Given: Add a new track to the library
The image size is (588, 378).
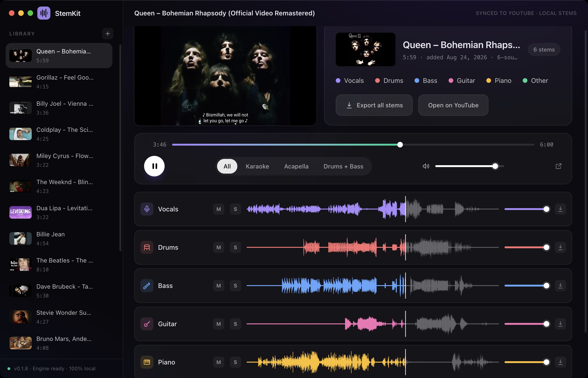Looking at the screenshot, I should coord(107,34).
